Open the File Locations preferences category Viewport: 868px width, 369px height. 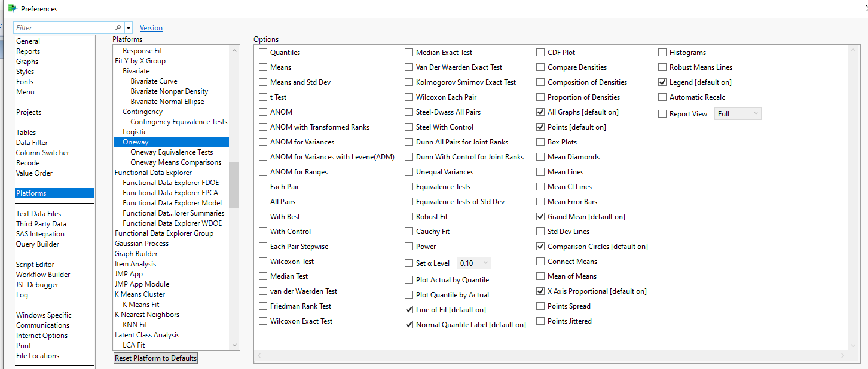click(38, 356)
